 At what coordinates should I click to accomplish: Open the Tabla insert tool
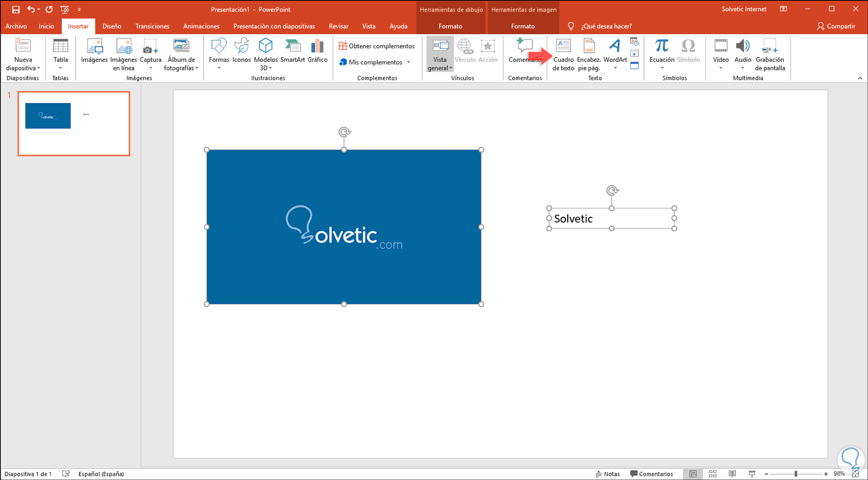point(61,54)
